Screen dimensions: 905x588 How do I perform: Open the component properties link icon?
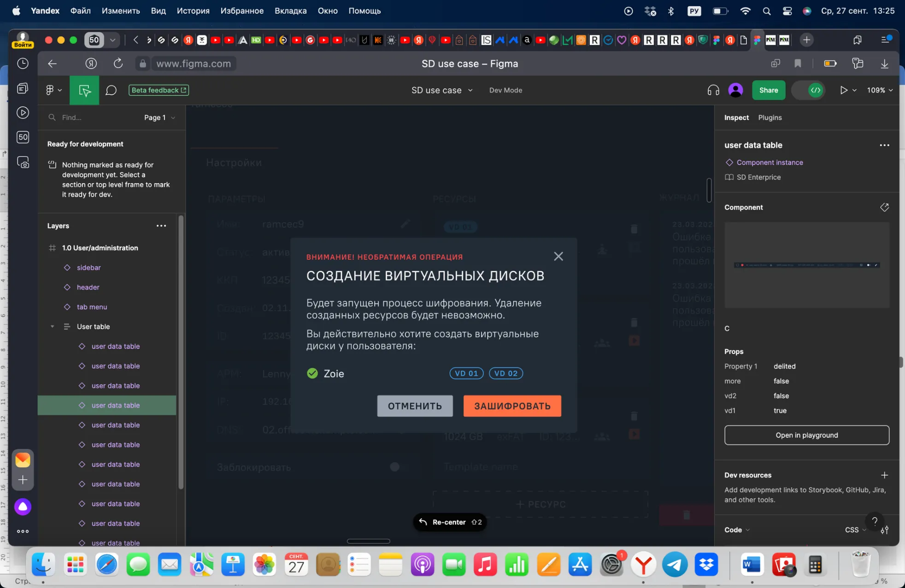coord(884,207)
